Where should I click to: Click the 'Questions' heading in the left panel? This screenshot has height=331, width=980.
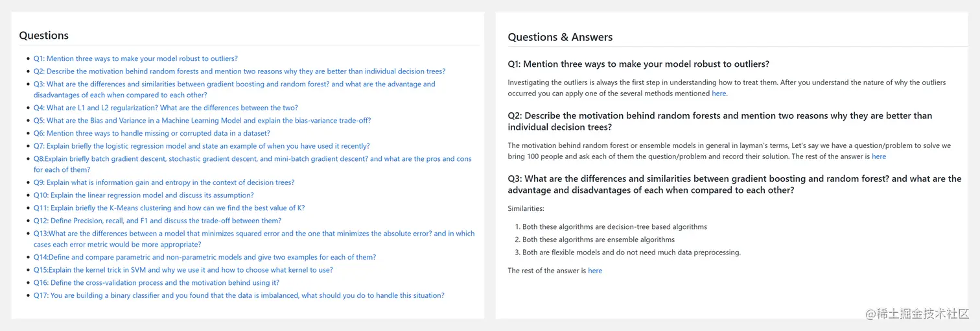pos(44,36)
